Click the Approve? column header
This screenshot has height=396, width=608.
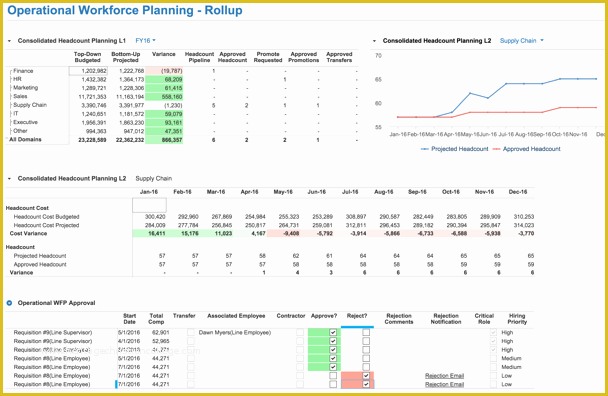click(x=324, y=316)
